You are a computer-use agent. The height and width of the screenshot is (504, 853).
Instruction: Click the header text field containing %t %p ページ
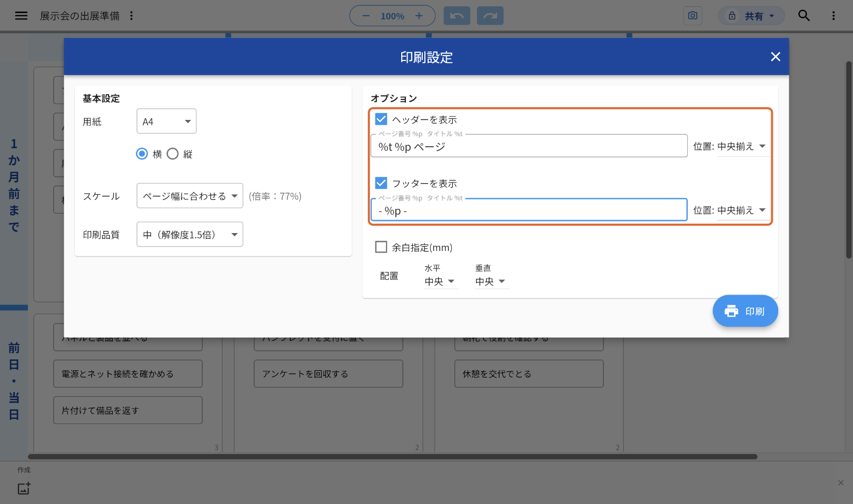tap(529, 146)
